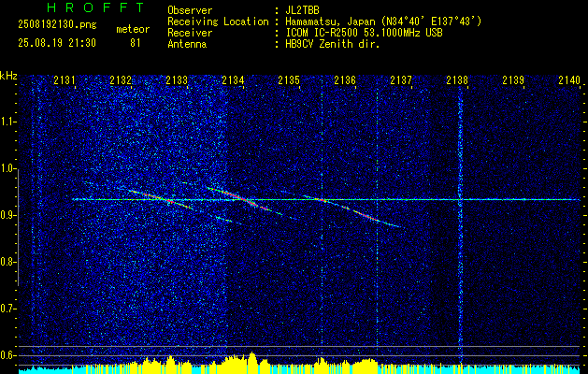Click frequency axis label 0.6

coord(8,355)
